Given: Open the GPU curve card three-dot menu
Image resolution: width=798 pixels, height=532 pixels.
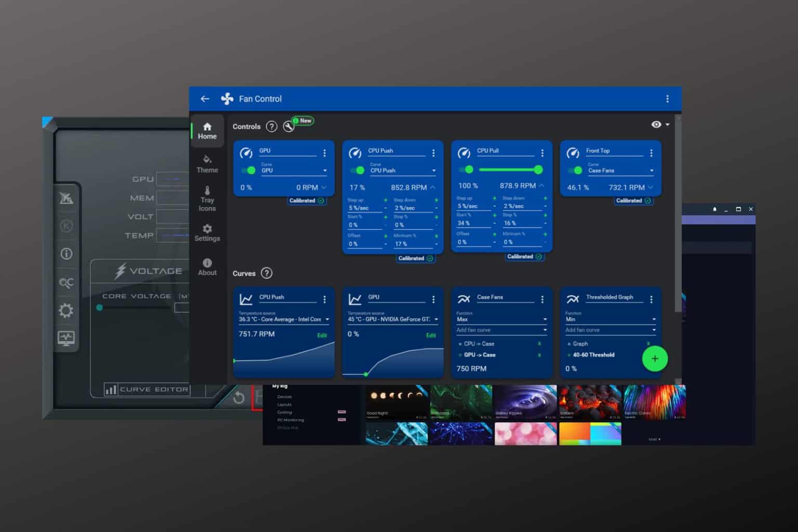Looking at the screenshot, I should tap(433, 299).
